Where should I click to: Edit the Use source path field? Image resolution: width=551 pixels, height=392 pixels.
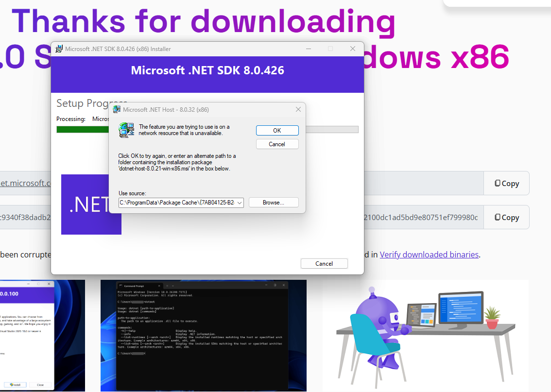pyautogui.click(x=177, y=203)
